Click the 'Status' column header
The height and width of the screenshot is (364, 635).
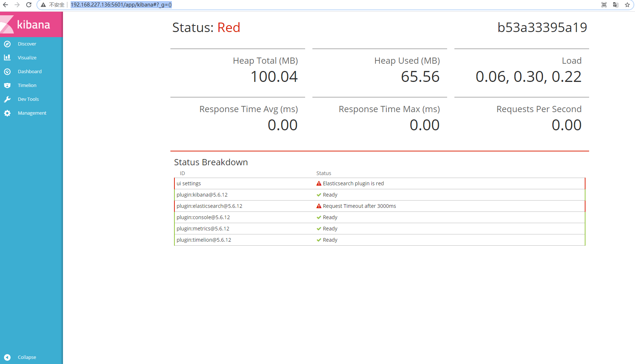tap(324, 173)
